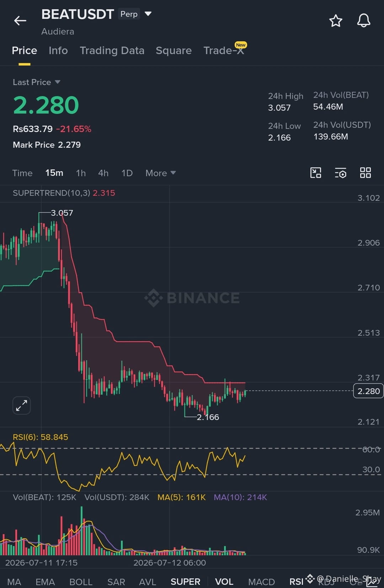The height and width of the screenshot is (588, 384).
Task: Toggle the BOLL indicator
Action: (81, 582)
